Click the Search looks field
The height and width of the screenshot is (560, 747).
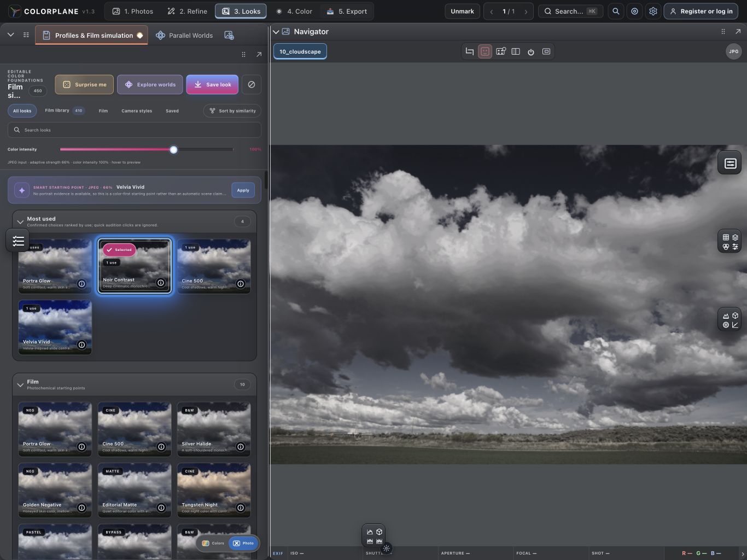click(x=135, y=130)
